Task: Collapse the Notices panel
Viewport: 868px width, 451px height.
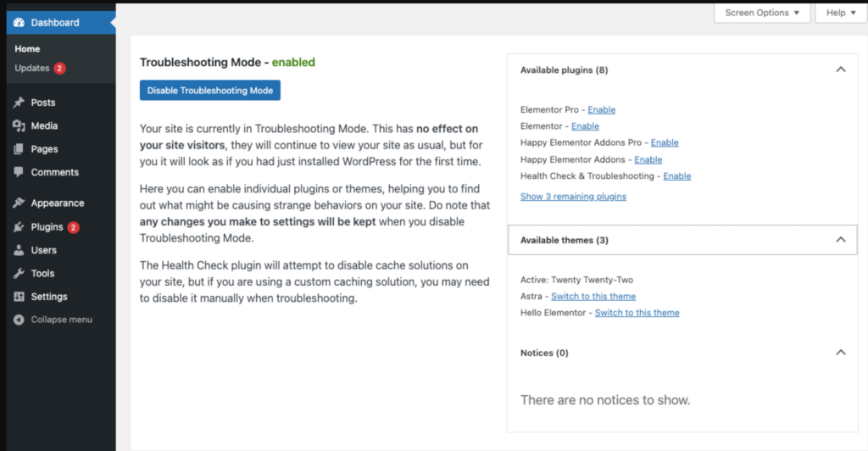Action: tap(840, 353)
